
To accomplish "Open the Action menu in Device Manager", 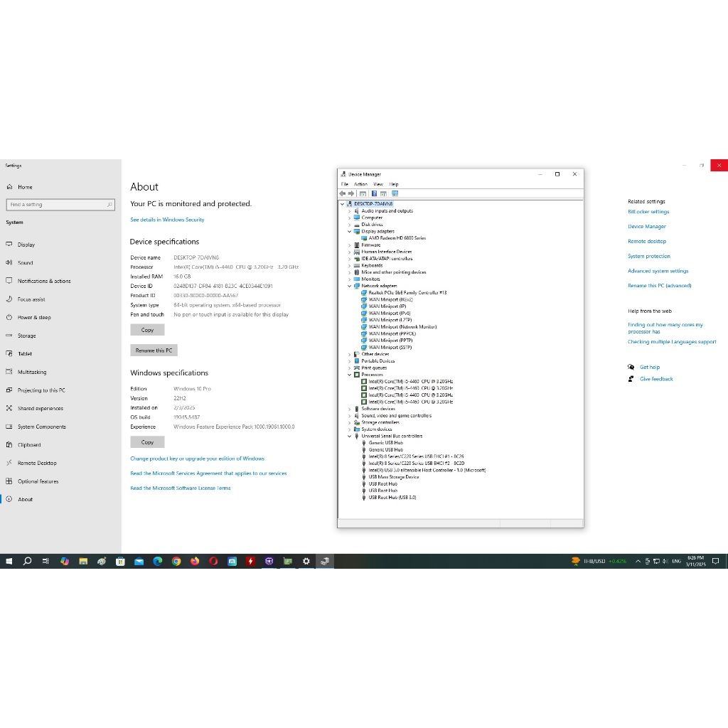I will [x=361, y=184].
